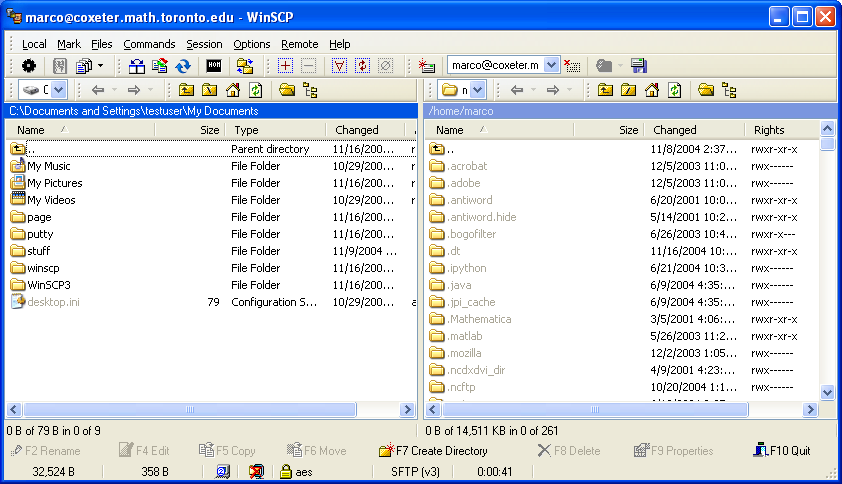Click the remote panel horizontal scrollbar
842x484 pixels.
[594, 409]
